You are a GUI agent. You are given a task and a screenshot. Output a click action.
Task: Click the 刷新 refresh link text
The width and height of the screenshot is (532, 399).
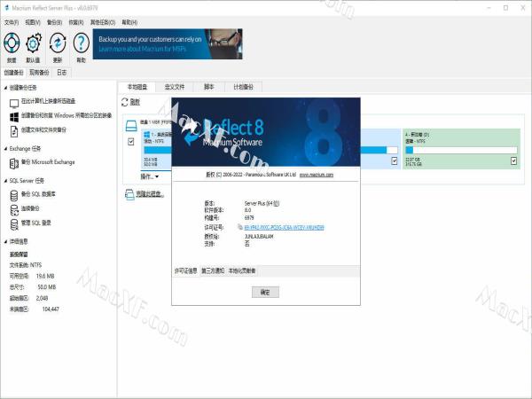135,102
